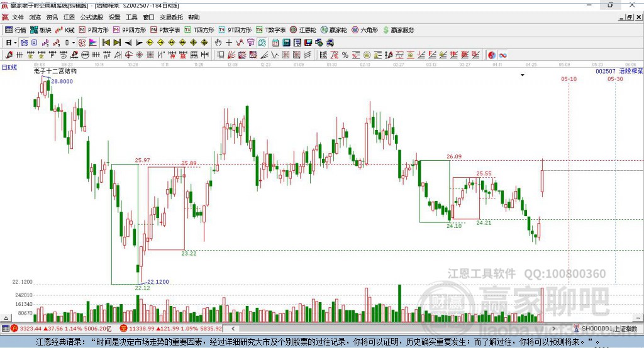Select the circled crosshair target tool

[128, 55]
